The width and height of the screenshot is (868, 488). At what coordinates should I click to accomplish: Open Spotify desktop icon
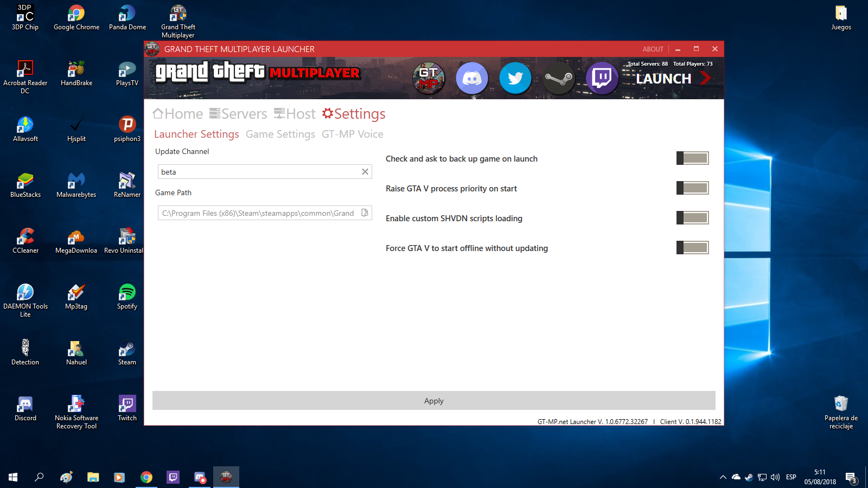pyautogui.click(x=127, y=297)
